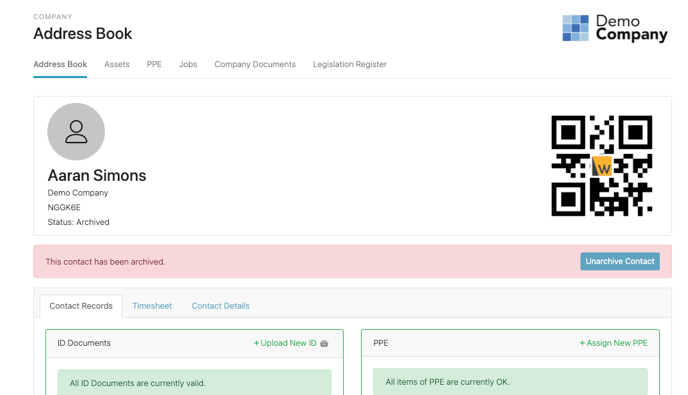
Task: Open the Legislation Register tab
Action: tap(350, 64)
